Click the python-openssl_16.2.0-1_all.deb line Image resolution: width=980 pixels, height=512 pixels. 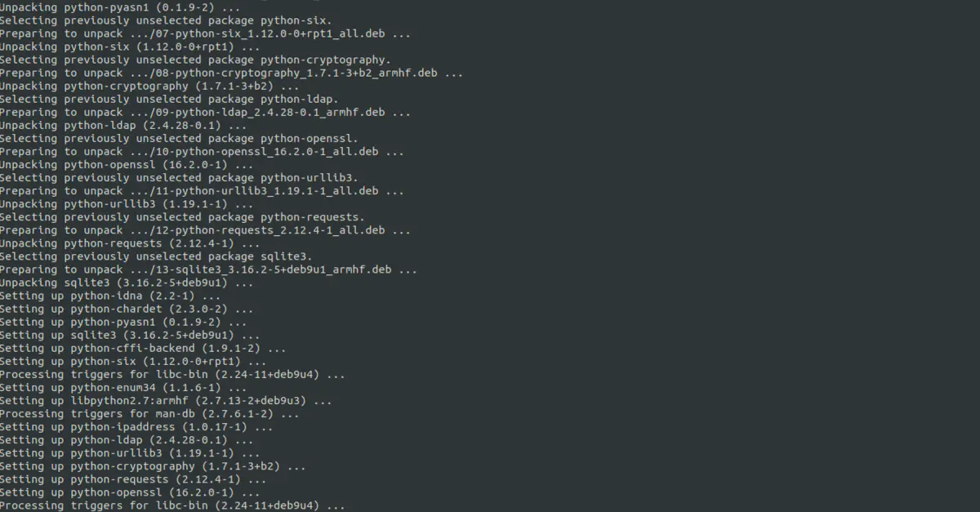click(202, 151)
